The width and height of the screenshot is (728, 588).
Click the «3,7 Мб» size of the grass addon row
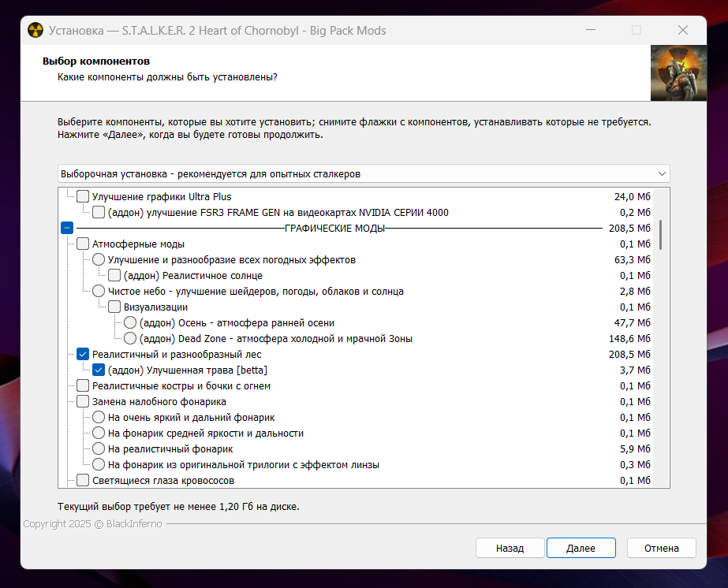tap(635, 370)
